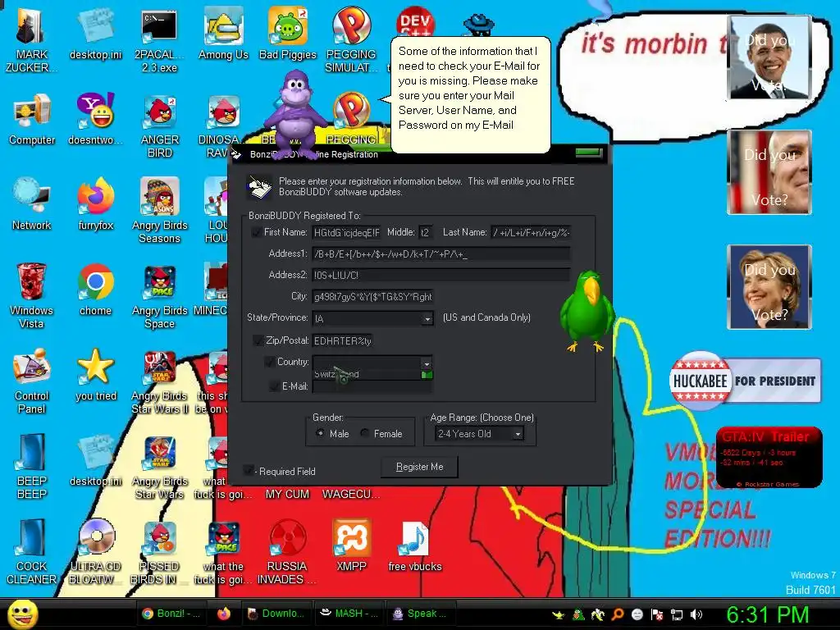This screenshot has height=630, width=840.
Task: Launch the XMPP shortcut
Action: (x=351, y=546)
